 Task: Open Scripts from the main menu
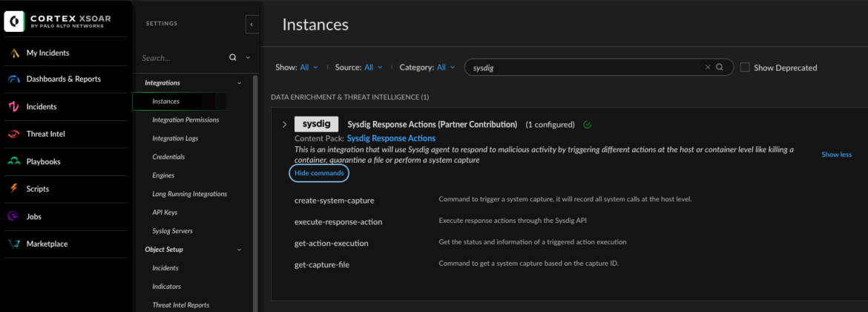click(x=38, y=189)
